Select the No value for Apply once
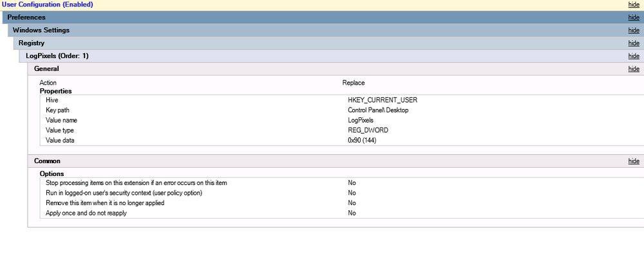644x256 pixels. coord(352,213)
